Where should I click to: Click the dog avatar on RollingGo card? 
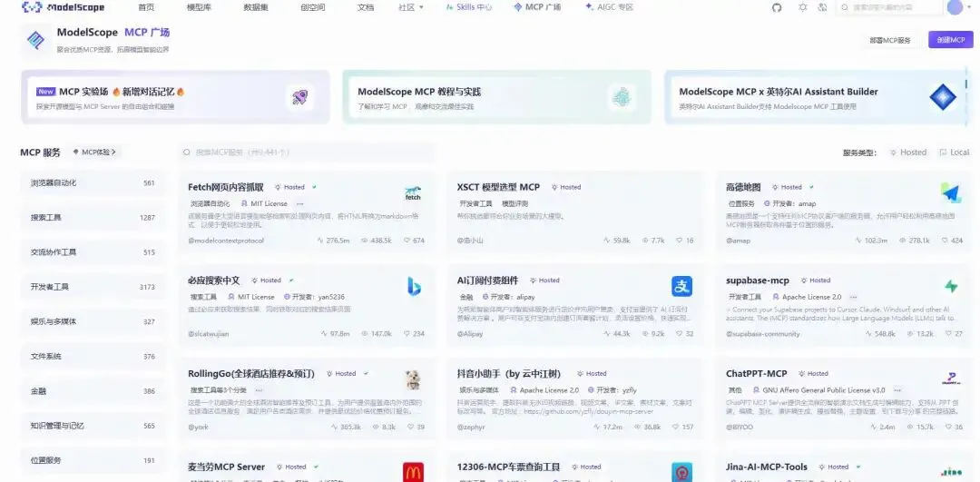(x=413, y=379)
